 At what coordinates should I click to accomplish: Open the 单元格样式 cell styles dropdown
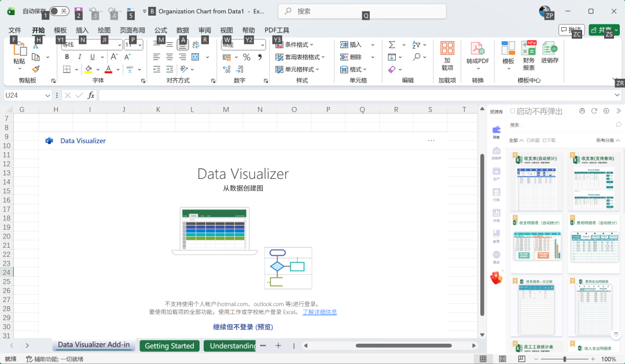point(297,69)
